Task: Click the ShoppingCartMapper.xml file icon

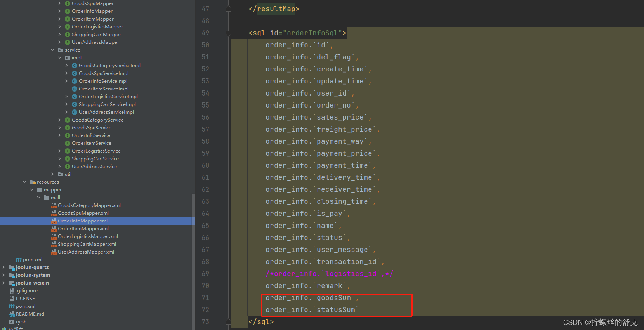Action: (54, 244)
